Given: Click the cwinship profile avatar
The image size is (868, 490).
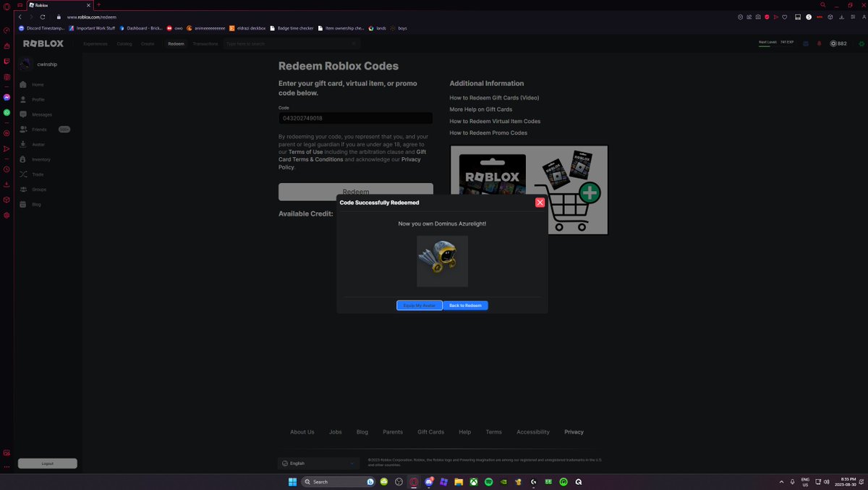Looking at the screenshot, I should click(x=25, y=64).
